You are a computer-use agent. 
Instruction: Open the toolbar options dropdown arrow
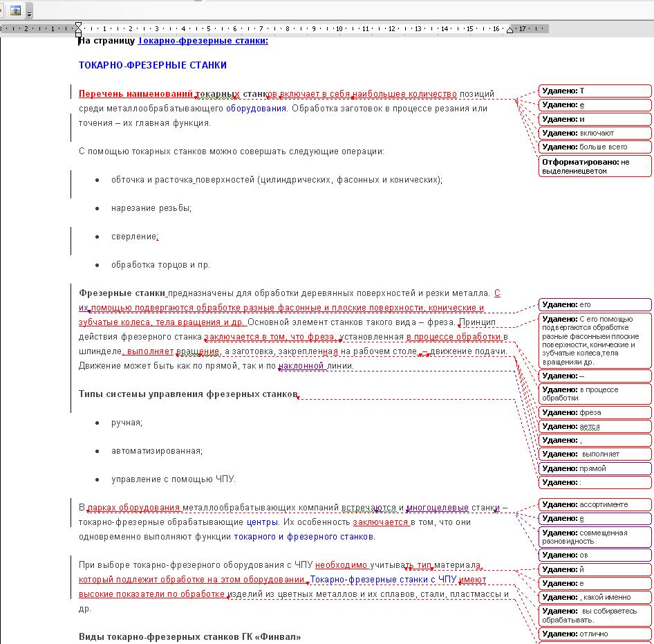(x=29, y=15)
